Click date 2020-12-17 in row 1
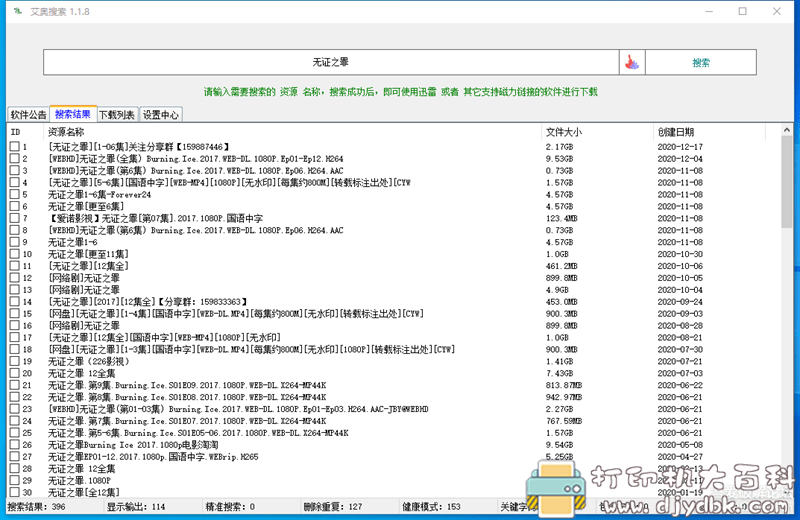This screenshot has height=520, width=800. click(x=680, y=146)
